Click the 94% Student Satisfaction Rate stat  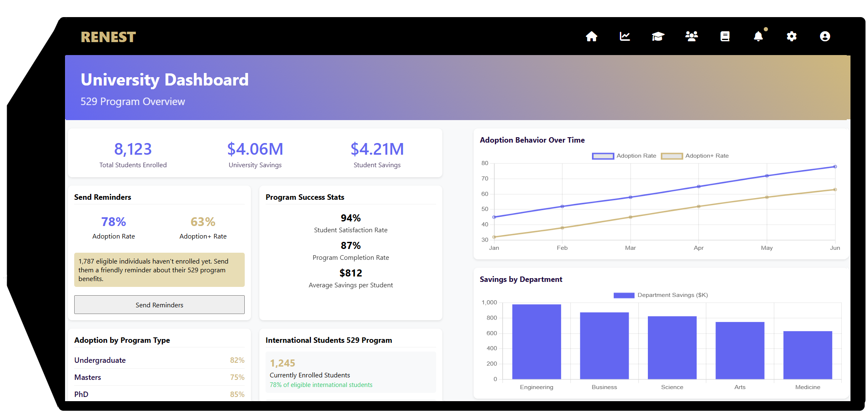coord(351,218)
